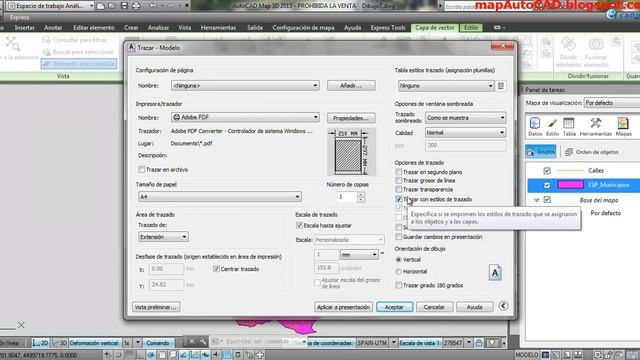Click the Fusionar elemento ribbon icon
This screenshot has width=640, height=360.
[596, 52]
